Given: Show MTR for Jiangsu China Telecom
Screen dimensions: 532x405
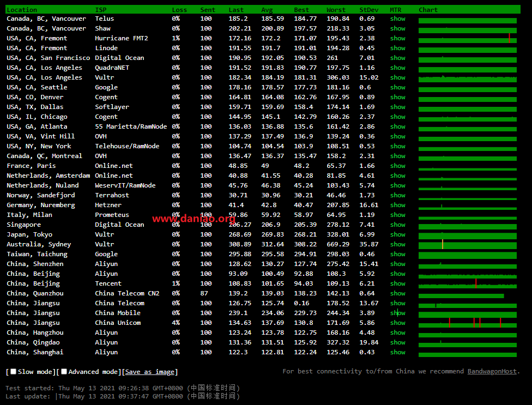Looking at the screenshot, I should [398, 304].
